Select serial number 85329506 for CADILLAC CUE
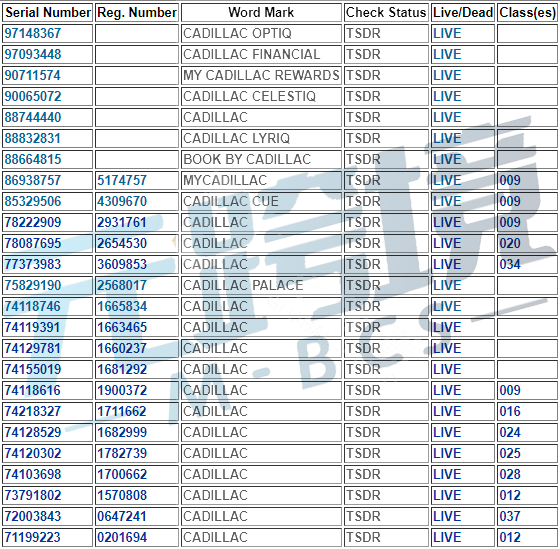Viewport: 560px width, 549px height. [x=32, y=201]
